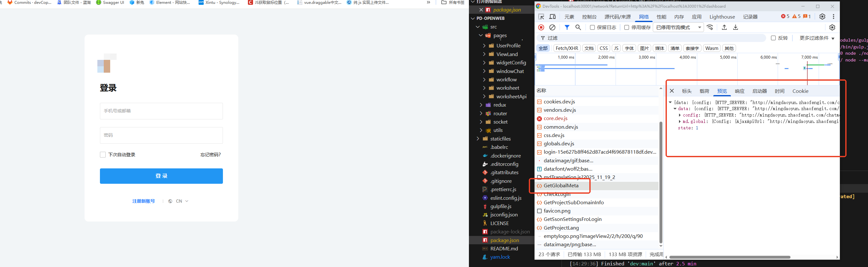Screen dimensions: 868x267
Task: Click the 忘记密码? link
Action: pyautogui.click(x=211, y=155)
